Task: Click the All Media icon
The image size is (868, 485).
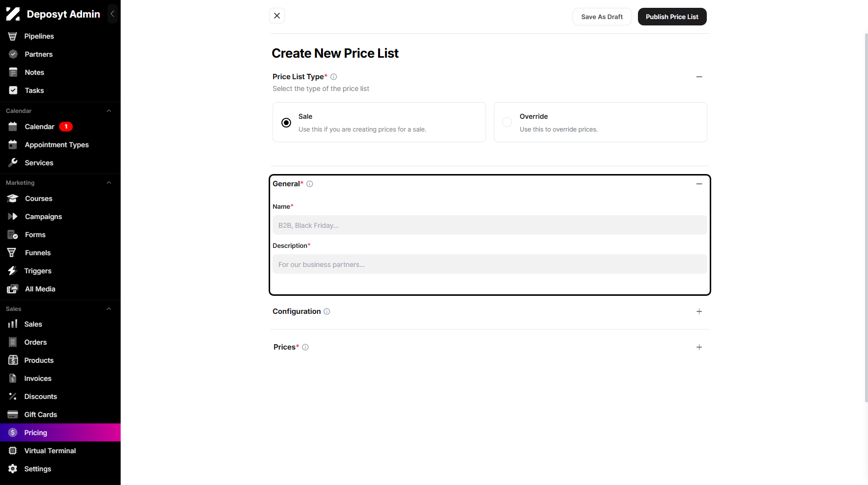Action: [13, 289]
